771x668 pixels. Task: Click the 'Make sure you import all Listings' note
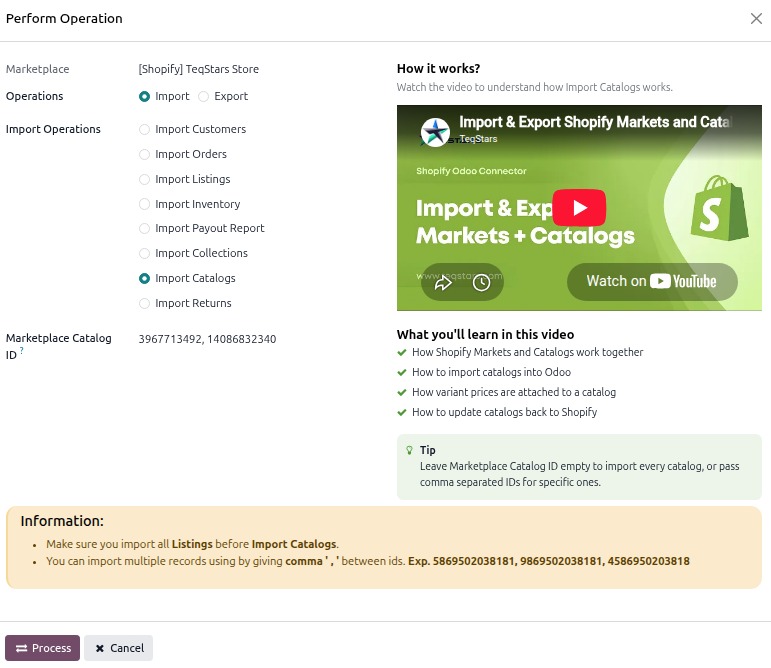coord(192,544)
